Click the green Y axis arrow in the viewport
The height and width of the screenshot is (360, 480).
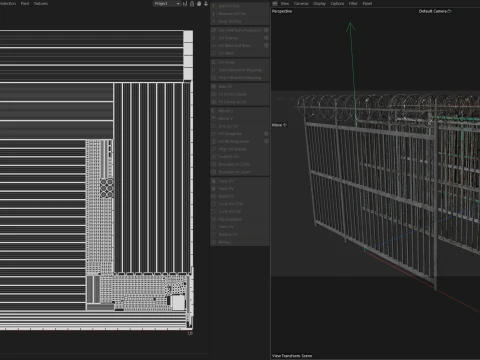[x=350, y=27]
